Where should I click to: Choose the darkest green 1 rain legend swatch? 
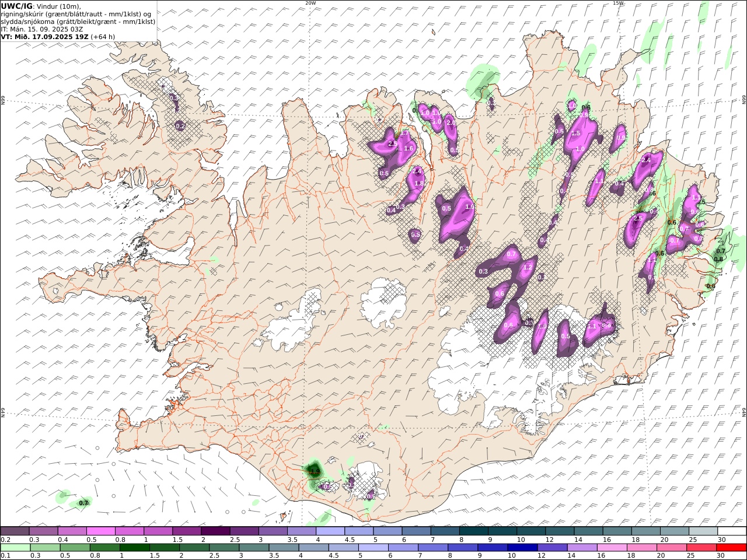click(x=135, y=548)
